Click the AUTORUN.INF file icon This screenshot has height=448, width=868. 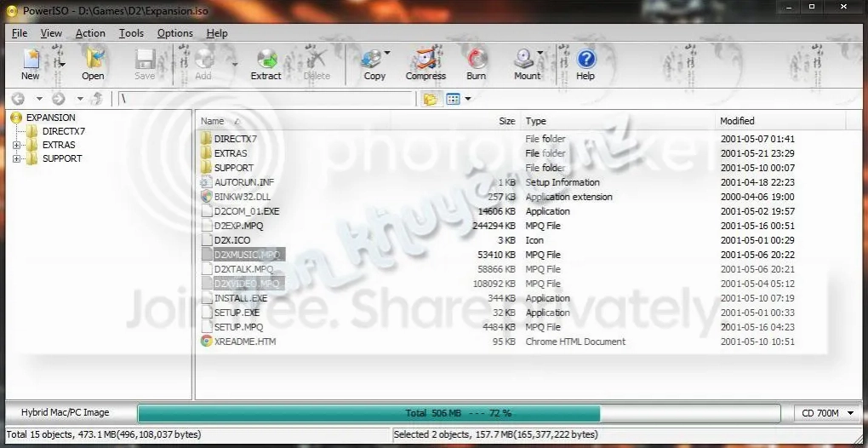click(206, 182)
